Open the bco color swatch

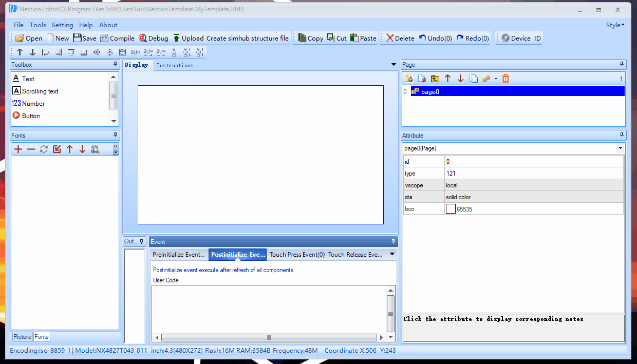pyautogui.click(x=451, y=208)
